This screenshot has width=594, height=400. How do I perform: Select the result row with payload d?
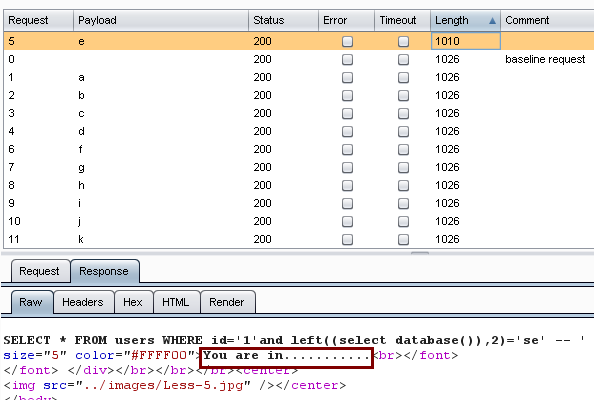(299, 131)
